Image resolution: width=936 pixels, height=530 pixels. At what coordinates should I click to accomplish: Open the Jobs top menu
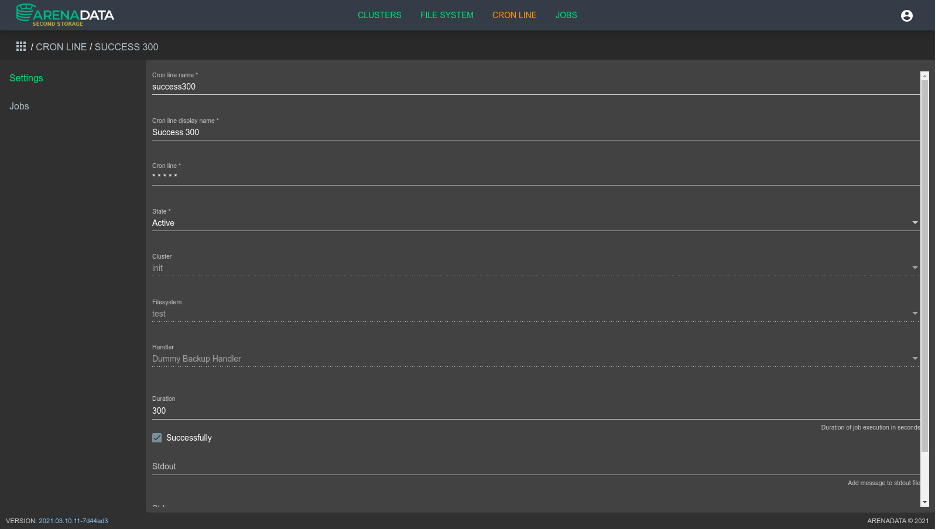click(566, 15)
